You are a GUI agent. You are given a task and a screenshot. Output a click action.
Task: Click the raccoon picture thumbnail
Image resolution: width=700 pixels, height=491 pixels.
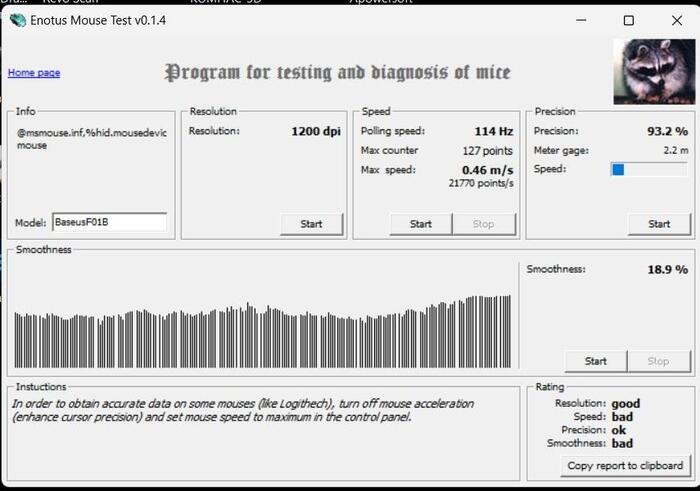[650, 70]
